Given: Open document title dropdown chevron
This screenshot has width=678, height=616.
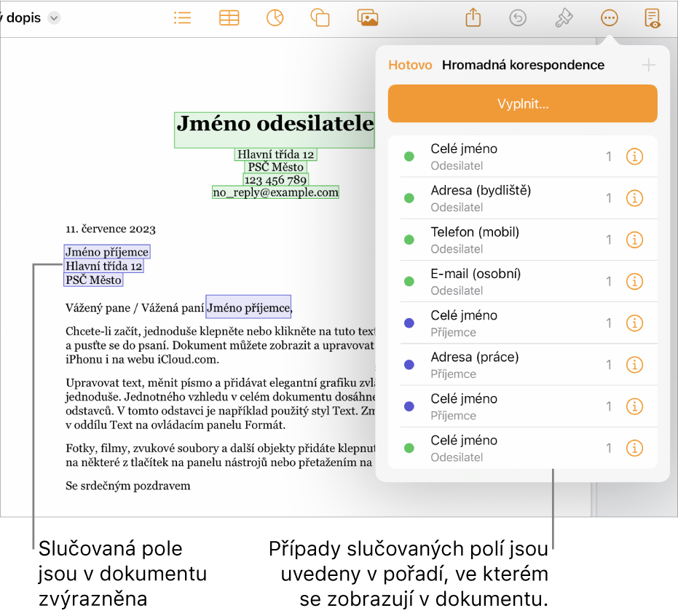Looking at the screenshot, I should pos(54,18).
